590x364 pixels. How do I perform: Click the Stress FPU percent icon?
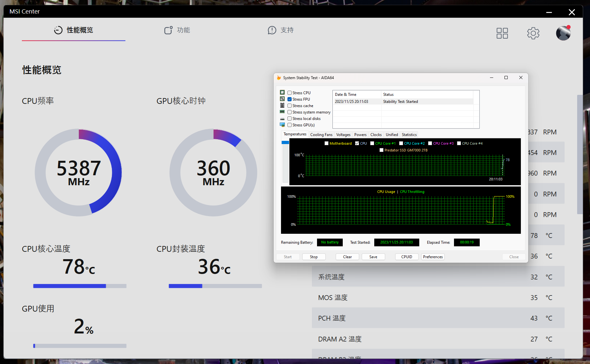click(282, 99)
